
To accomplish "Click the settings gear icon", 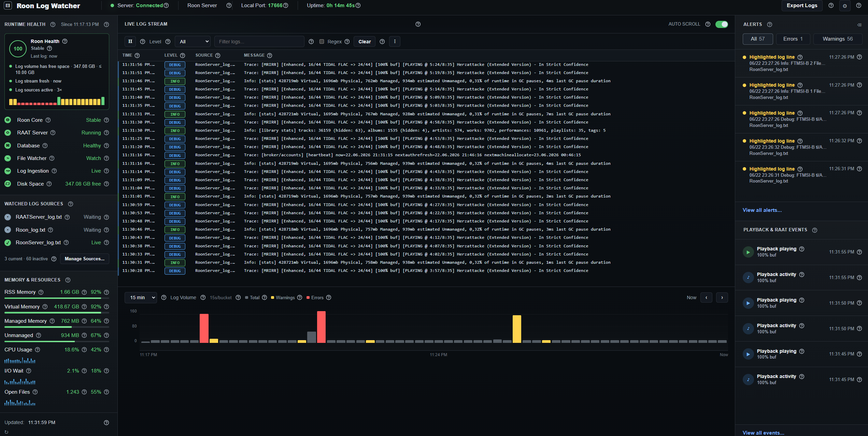I will click(844, 6).
